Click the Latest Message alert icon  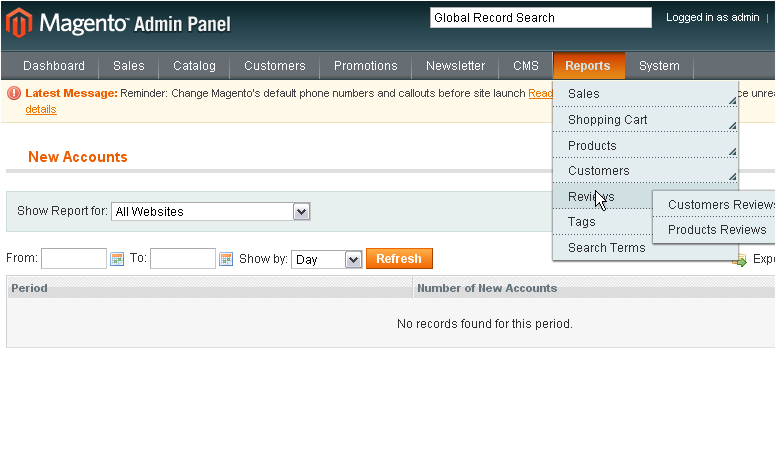[14, 93]
